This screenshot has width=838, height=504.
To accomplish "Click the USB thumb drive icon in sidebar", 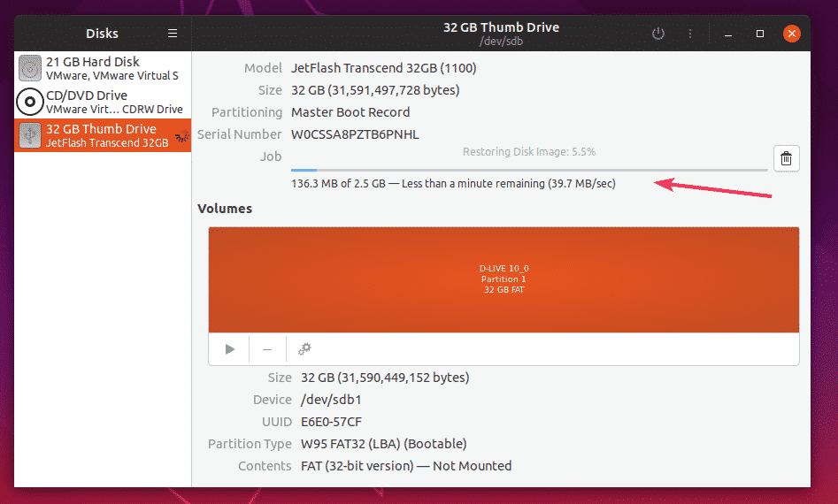I will pos(30,135).
